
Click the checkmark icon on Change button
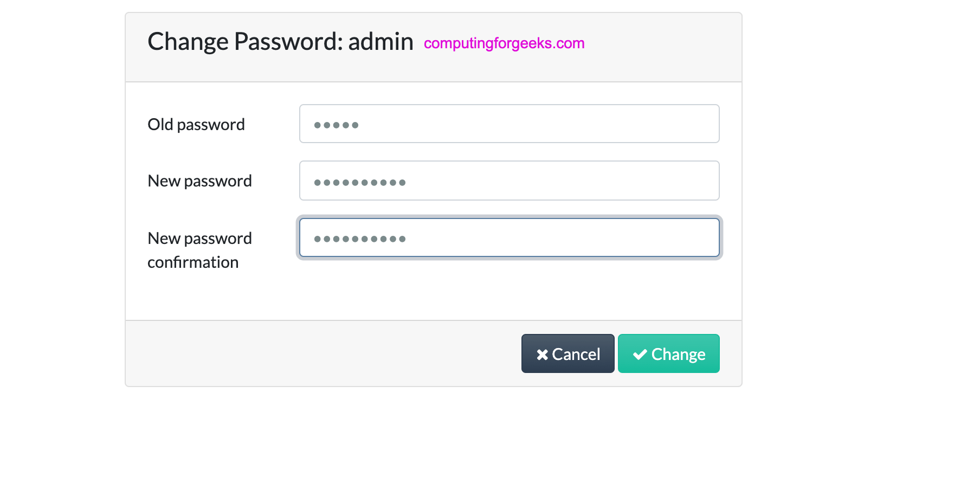point(640,355)
